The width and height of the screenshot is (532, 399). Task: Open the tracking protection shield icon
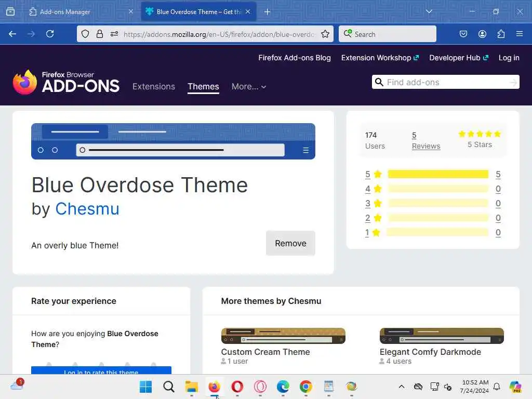click(85, 34)
